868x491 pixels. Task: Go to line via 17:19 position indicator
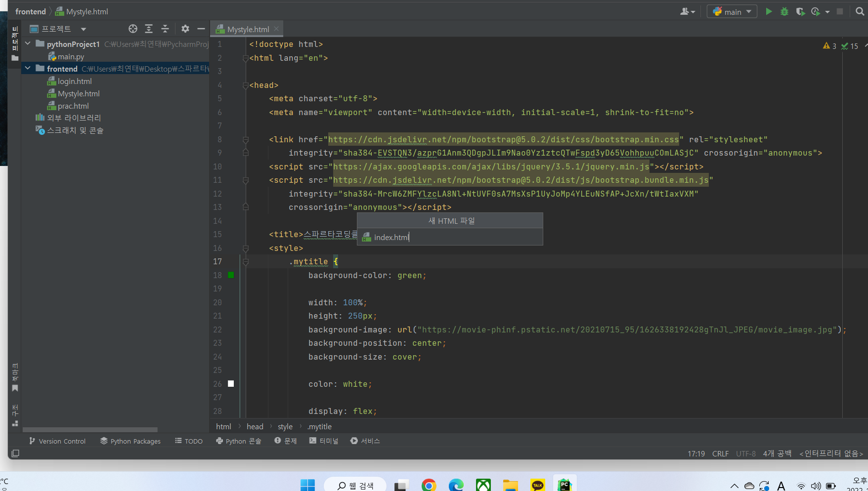coord(696,453)
